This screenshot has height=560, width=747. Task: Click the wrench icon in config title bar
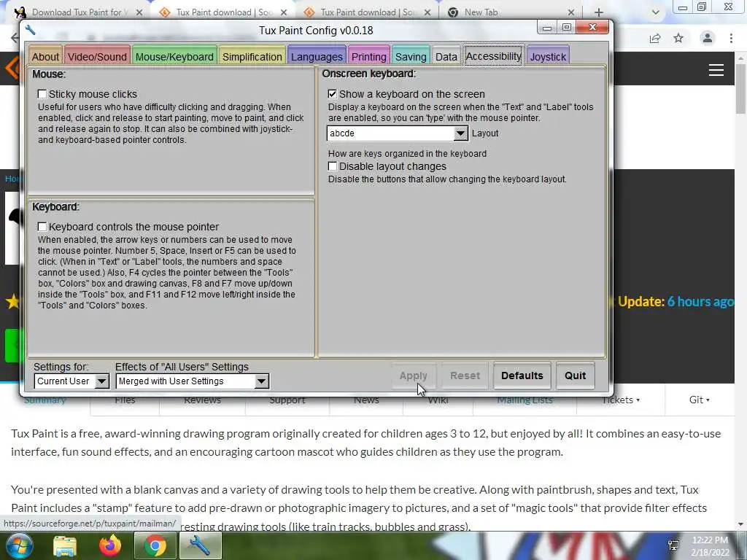(31, 30)
